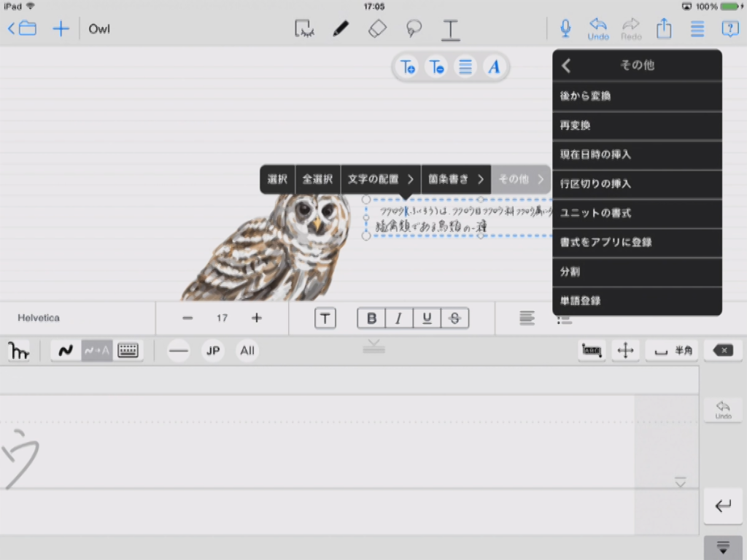Tap the font size value 17
747x560 pixels.
pyautogui.click(x=222, y=318)
